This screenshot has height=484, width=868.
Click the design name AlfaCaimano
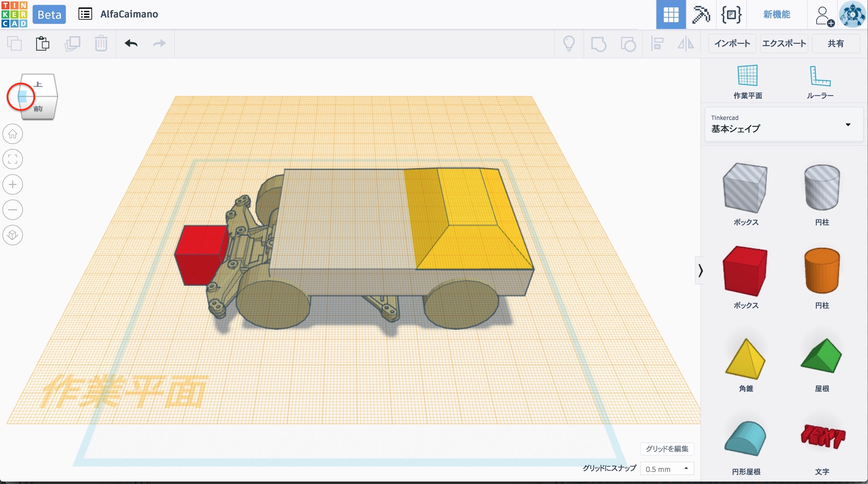click(129, 14)
